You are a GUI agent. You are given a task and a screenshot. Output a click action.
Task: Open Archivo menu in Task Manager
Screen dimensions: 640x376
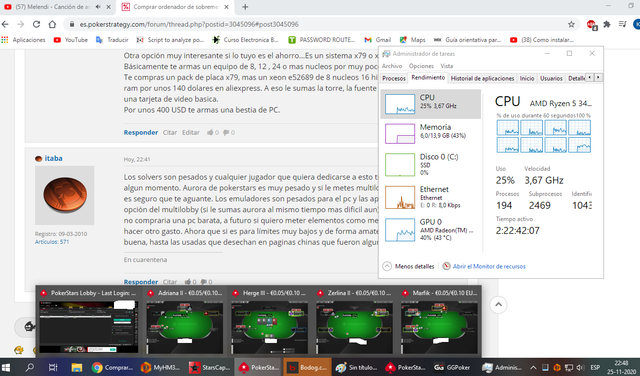[392, 66]
